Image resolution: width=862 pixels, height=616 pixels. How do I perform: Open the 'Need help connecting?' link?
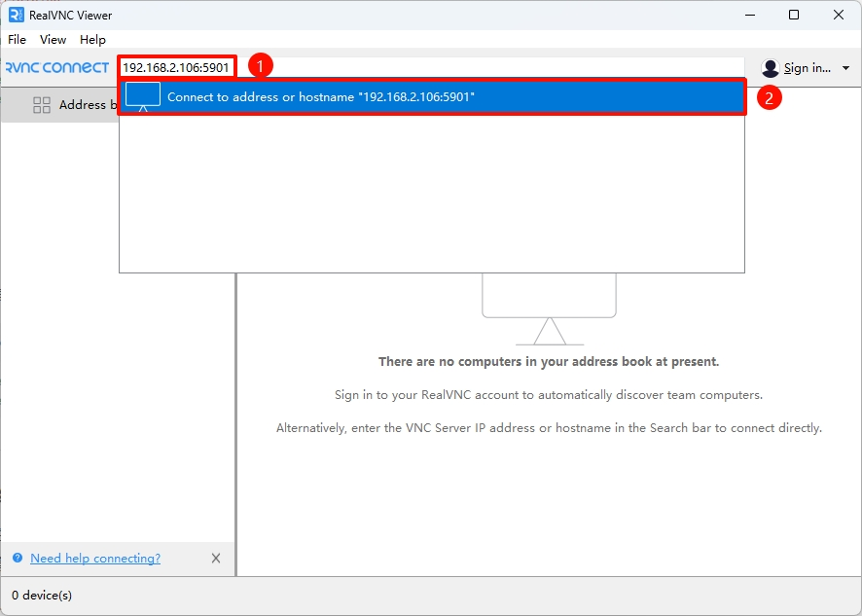pos(95,559)
